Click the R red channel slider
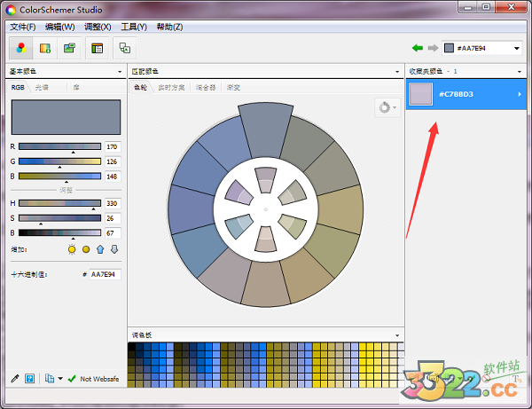 click(x=59, y=146)
